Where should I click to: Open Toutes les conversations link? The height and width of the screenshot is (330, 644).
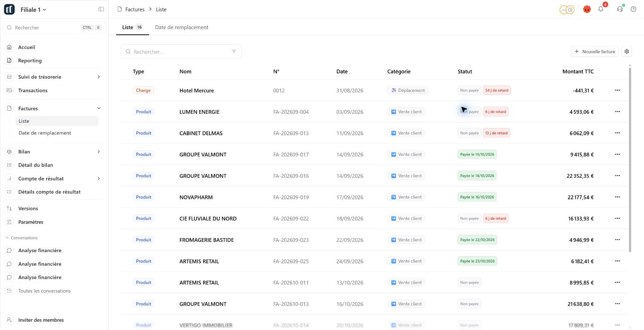pos(44,291)
